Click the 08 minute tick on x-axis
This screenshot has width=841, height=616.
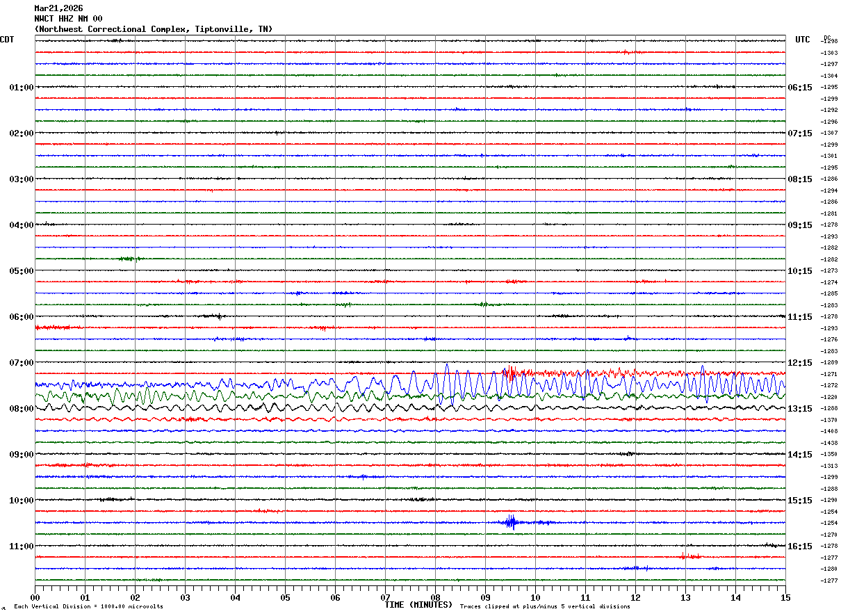pos(435,597)
